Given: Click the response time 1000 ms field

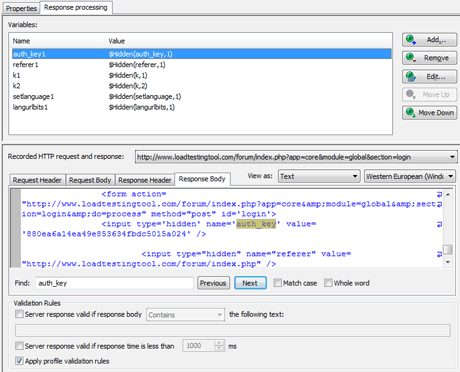Looking at the screenshot, I should point(198,346).
